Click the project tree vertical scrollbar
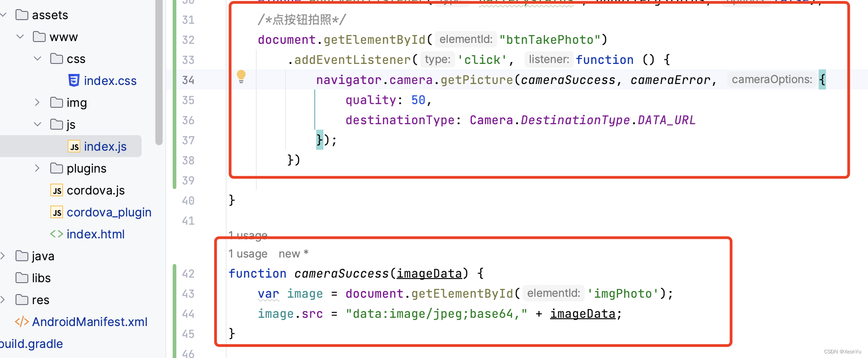The height and width of the screenshot is (358, 868). tap(159, 72)
